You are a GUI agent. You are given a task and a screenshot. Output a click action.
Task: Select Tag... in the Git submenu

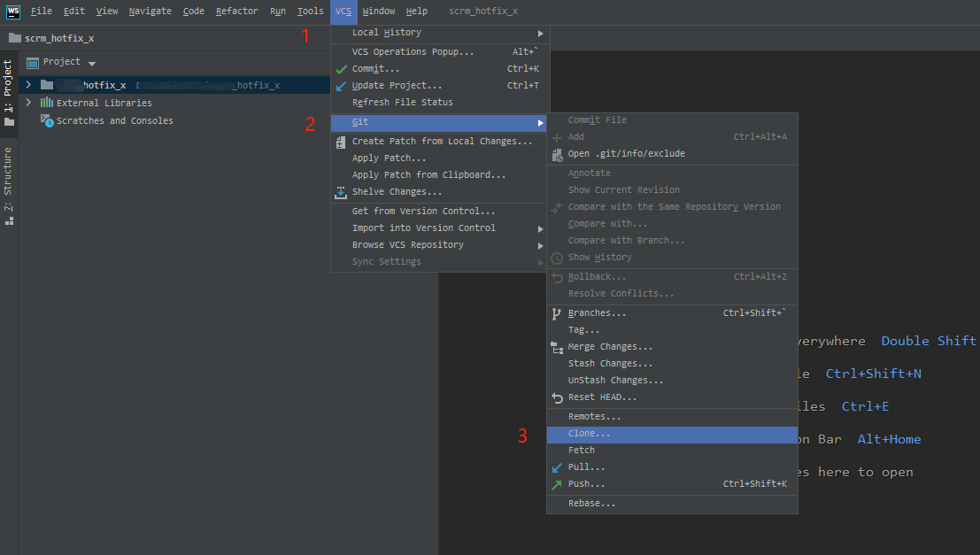point(673,330)
